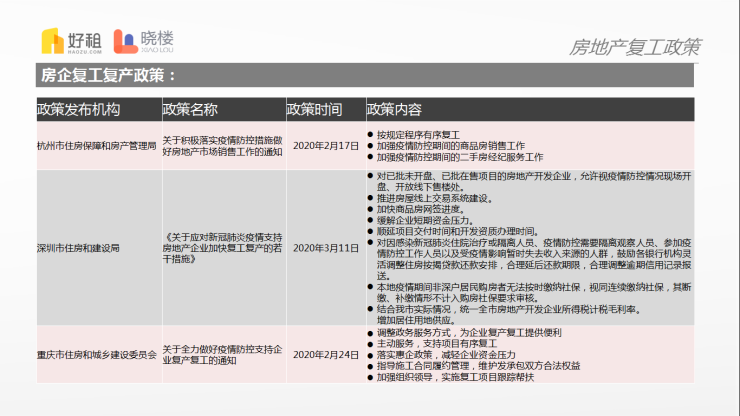Select the Shenzhen policy name 《关于应对新冠肺炎疫情支持

coord(222,248)
